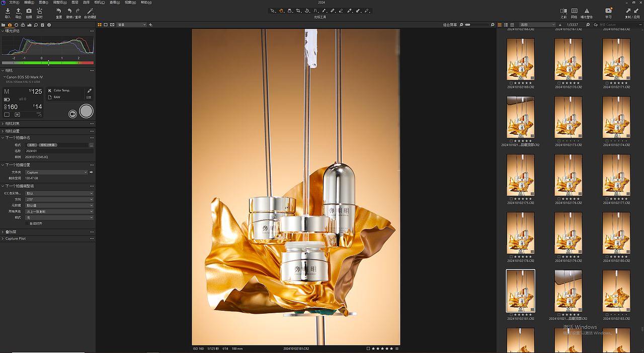This screenshot has height=353, width=644.
Task: Expand the 相机对焦 panel
Action: 3,123
